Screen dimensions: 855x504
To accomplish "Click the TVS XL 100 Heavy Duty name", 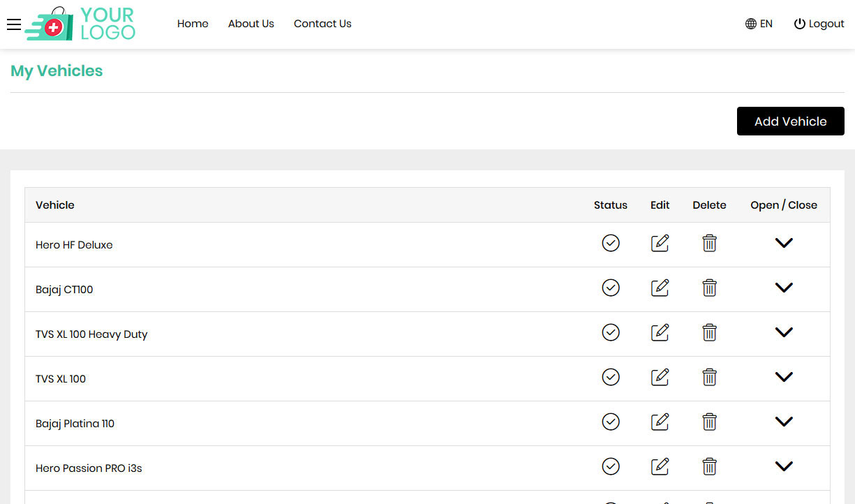I will pyautogui.click(x=91, y=334).
